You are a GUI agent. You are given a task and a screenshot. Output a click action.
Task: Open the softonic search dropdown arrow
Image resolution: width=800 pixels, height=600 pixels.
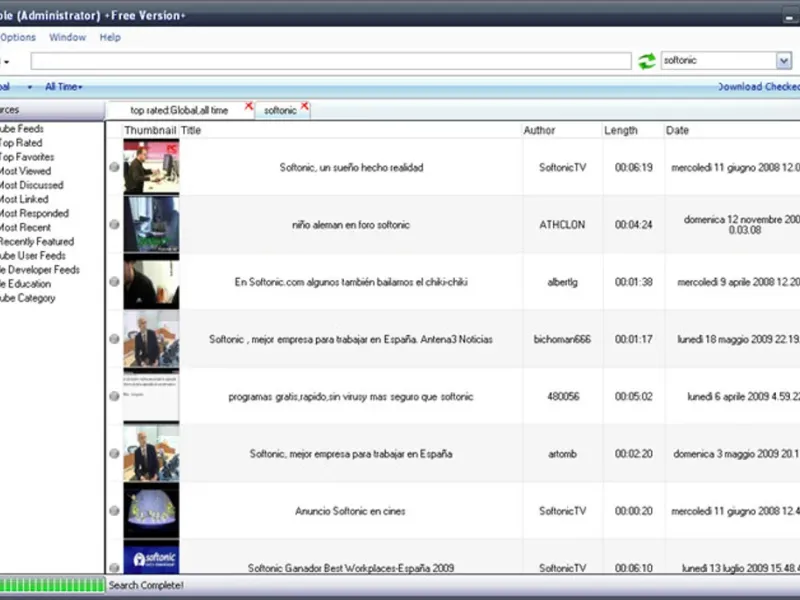[784, 61]
